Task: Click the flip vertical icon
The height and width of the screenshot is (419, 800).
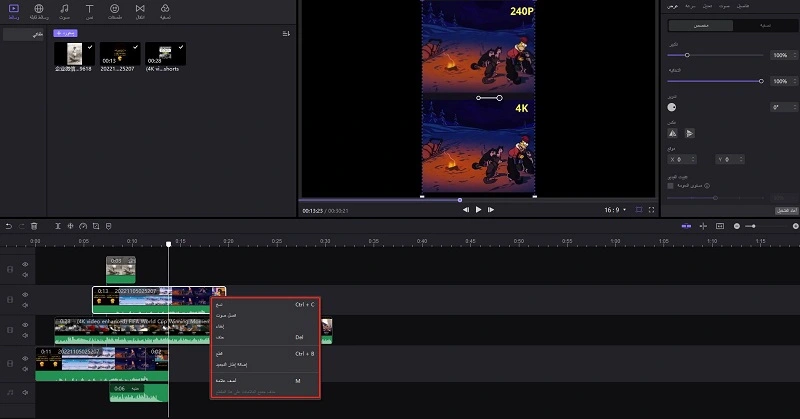Action: (689, 133)
